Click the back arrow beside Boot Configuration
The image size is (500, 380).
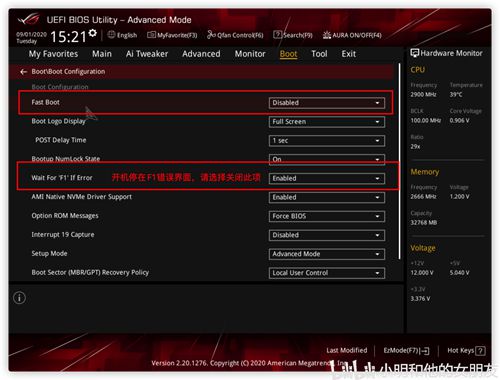[x=23, y=72]
